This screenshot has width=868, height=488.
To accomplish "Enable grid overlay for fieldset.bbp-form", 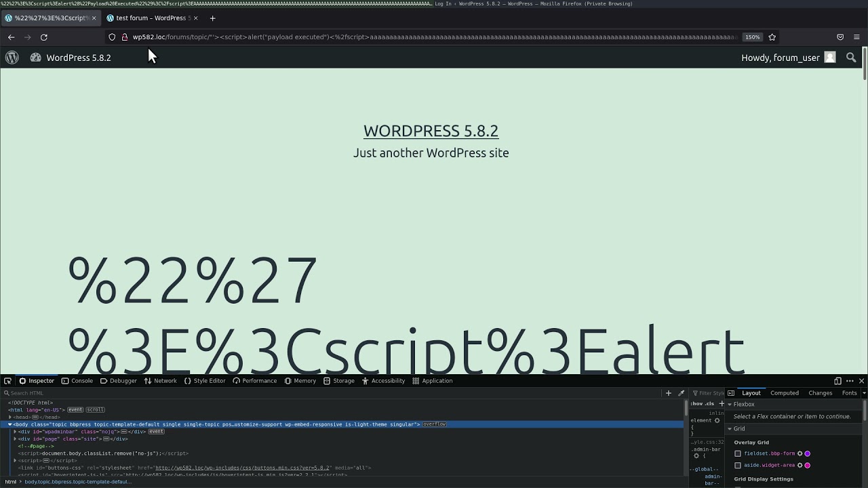I will tap(738, 454).
